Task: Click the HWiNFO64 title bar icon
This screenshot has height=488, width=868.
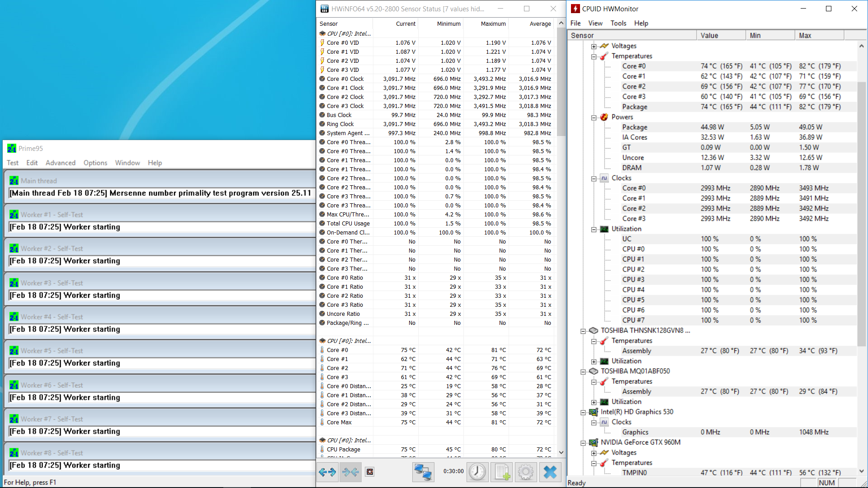Action: tap(325, 9)
